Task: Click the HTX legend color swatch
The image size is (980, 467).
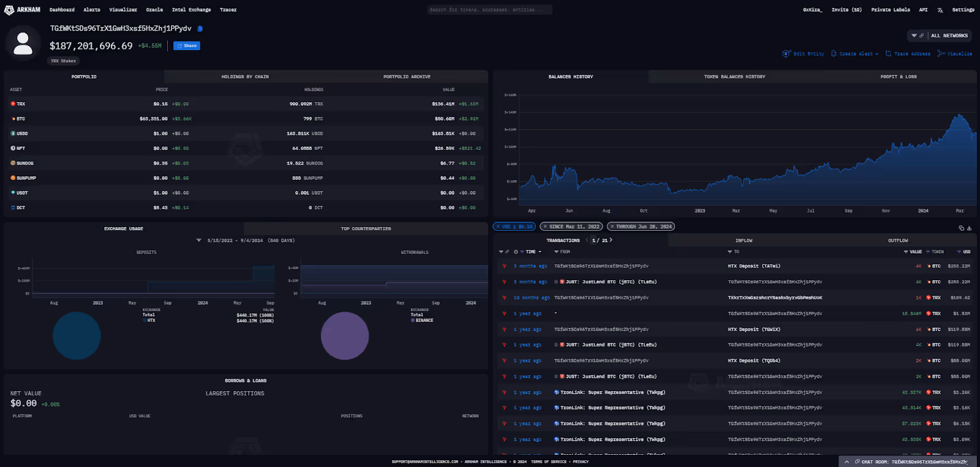Action: [145, 320]
